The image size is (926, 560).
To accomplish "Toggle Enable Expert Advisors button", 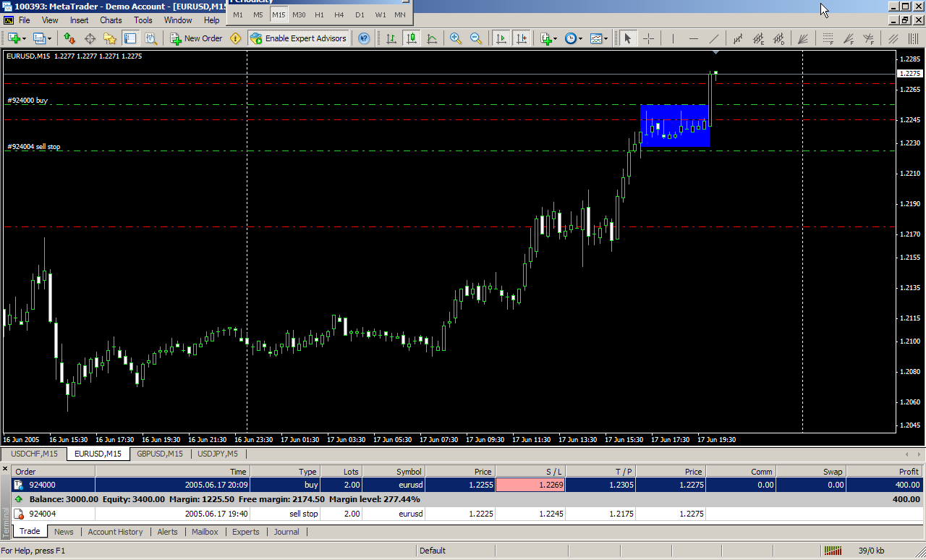I will (299, 38).
